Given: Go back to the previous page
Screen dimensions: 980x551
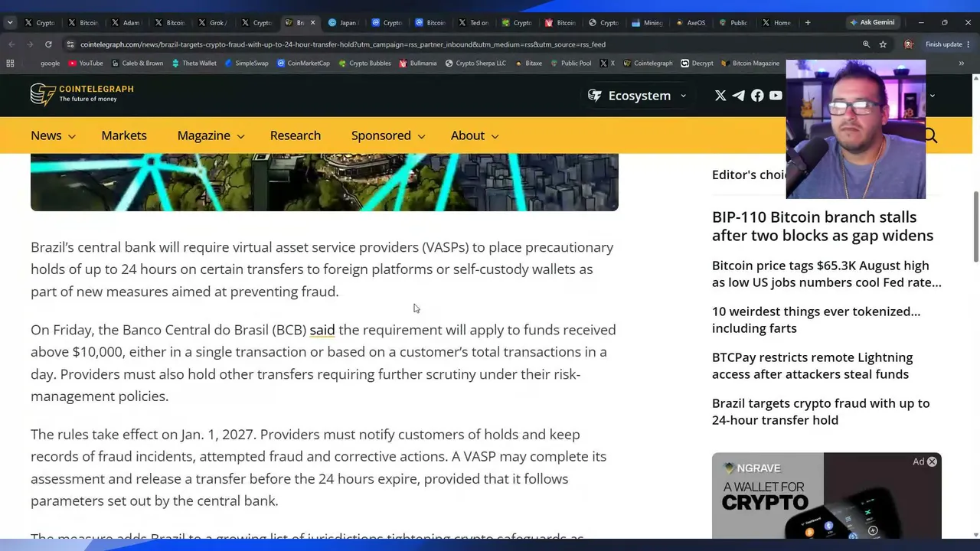Looking at the screenshot, I should point(11,44).
